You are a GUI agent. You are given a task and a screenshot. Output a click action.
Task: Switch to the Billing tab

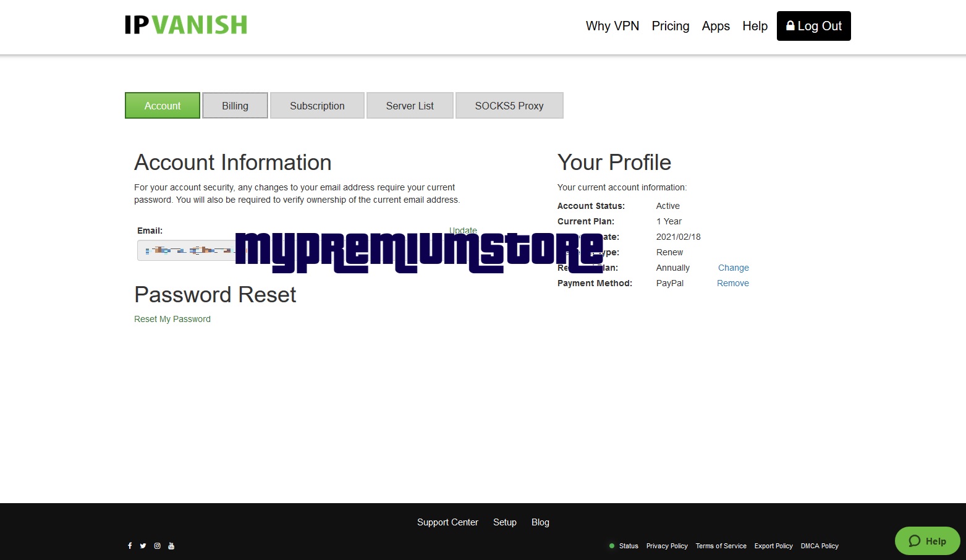tap(235, 106)
